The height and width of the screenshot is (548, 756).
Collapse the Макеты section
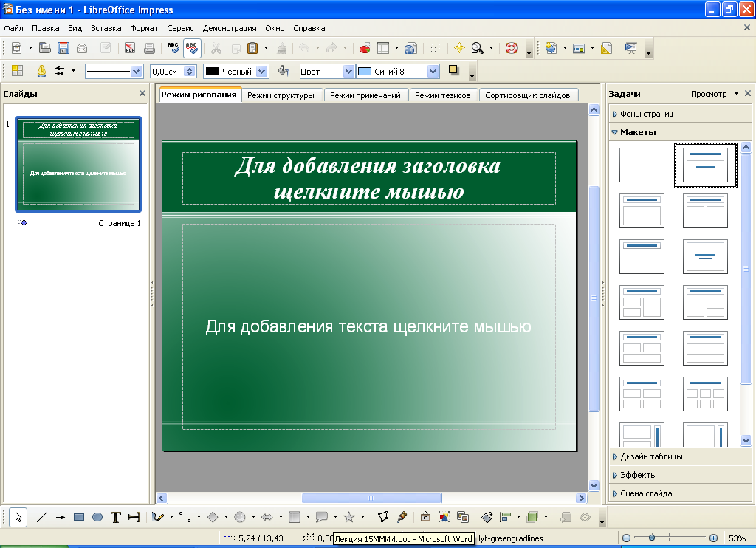(679, 132)
